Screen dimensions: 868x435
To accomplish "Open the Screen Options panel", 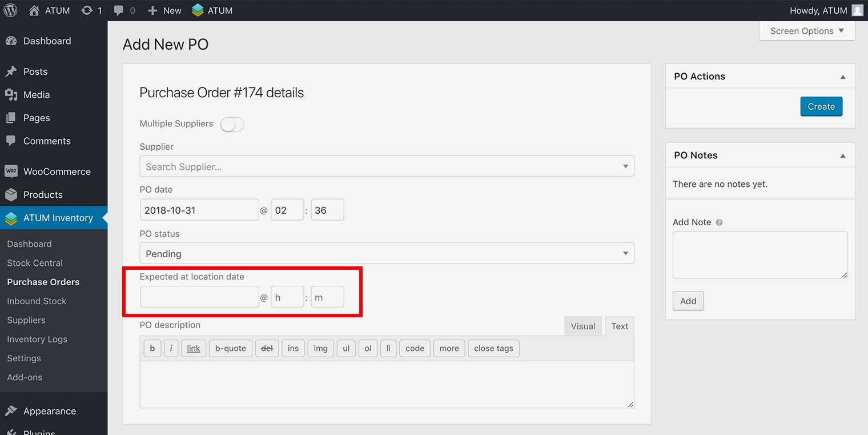I will pos(806,31).
